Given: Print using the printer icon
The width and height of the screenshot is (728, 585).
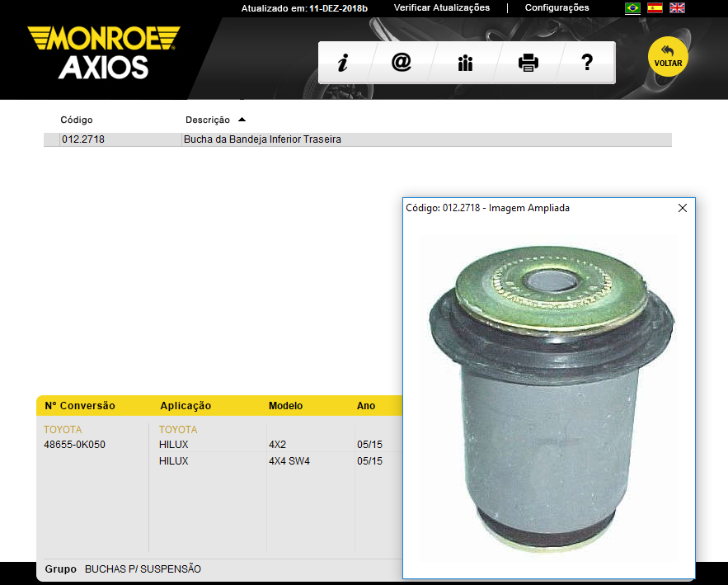Looking at the screenshot, I should pos(528,64).
